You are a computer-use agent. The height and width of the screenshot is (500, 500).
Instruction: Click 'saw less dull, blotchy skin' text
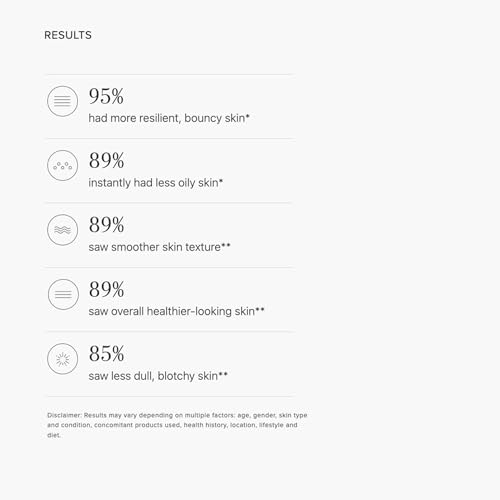click(x=153, y=376)
